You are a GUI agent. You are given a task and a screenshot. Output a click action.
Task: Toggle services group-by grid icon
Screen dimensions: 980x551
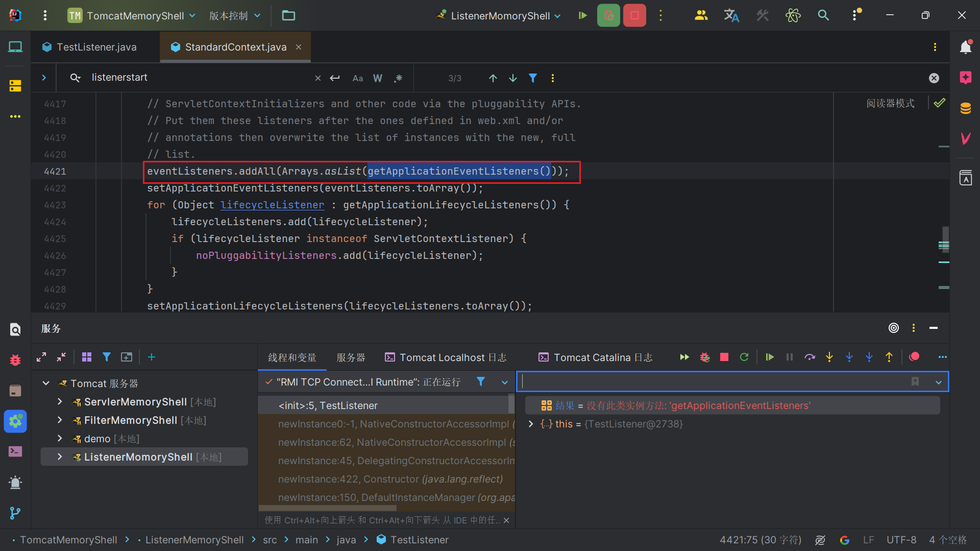point(87,357)
